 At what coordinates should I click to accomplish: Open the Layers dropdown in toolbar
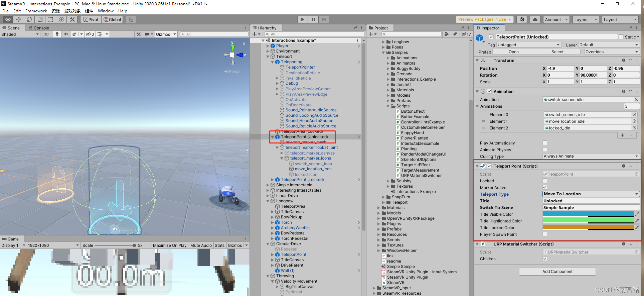[586, 19]
